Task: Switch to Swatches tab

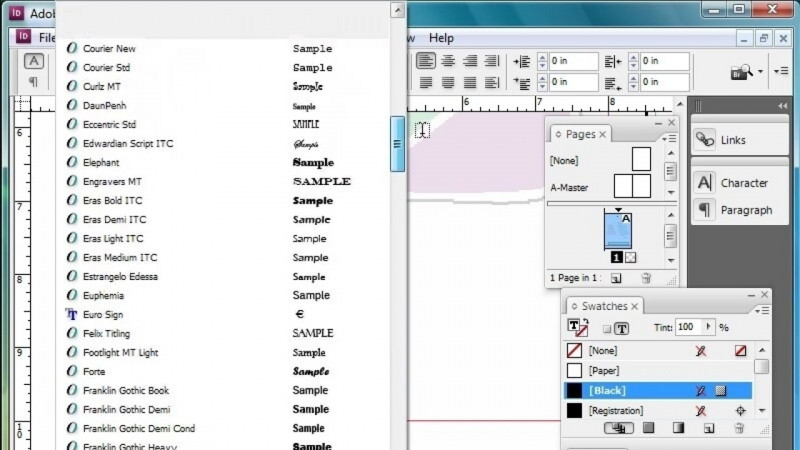Action: [605, 306]
